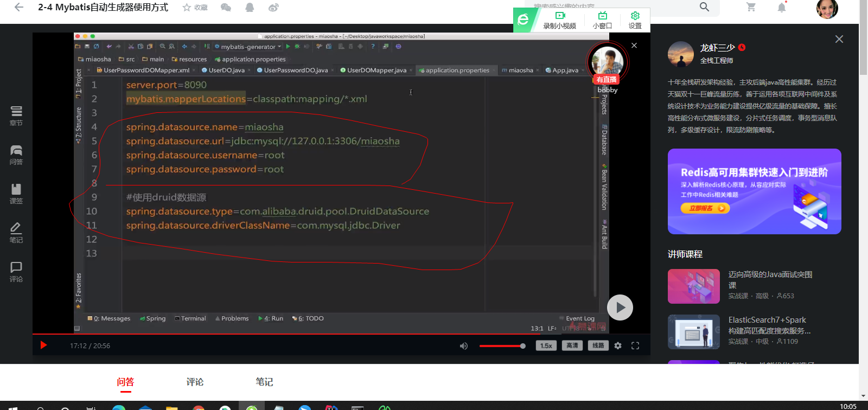Viewport: 868px width, 410px height.
Task: Click the Java面试 course thumbnail
Action: 694,286
